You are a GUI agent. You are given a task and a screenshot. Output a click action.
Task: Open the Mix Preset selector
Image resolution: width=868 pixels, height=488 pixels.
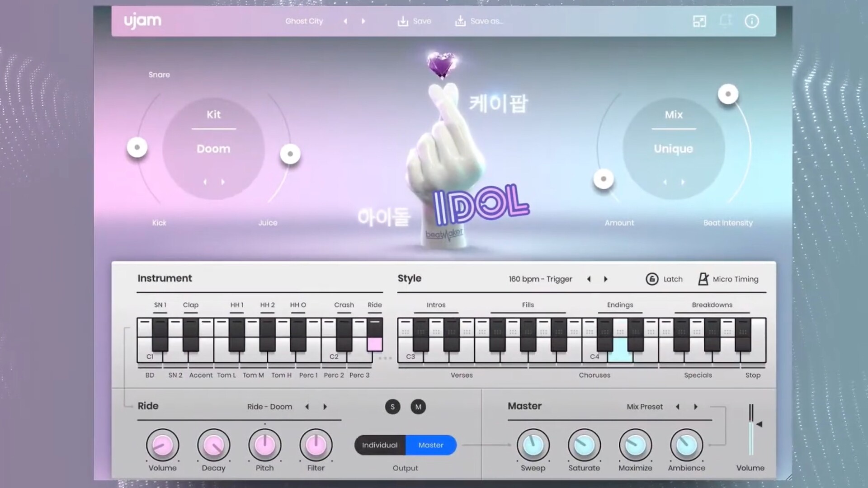click(645, 407)
